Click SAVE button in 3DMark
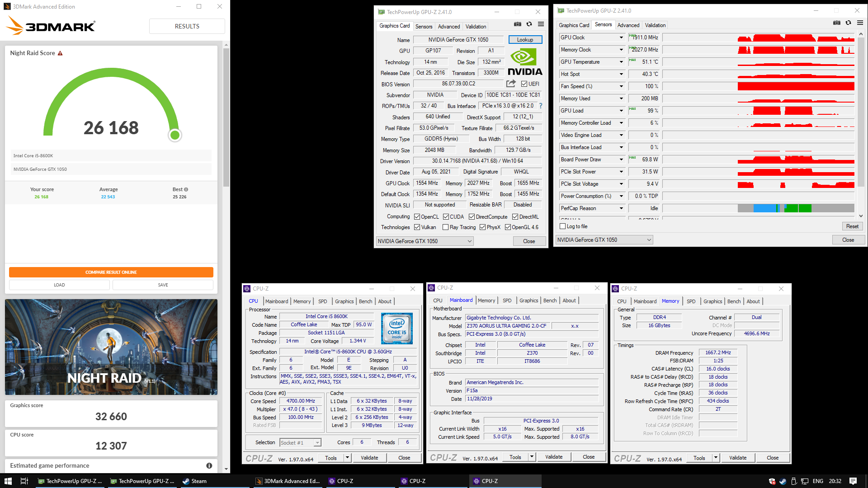The height and width of the screenshot is (488, 868). pos(163,285)
